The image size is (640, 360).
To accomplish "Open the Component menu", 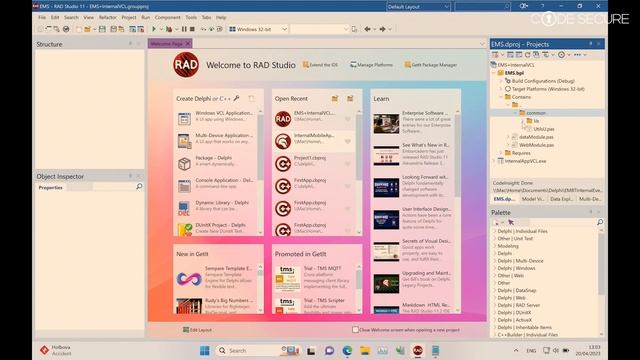I will pyautogui.click(x=167, y=18).
